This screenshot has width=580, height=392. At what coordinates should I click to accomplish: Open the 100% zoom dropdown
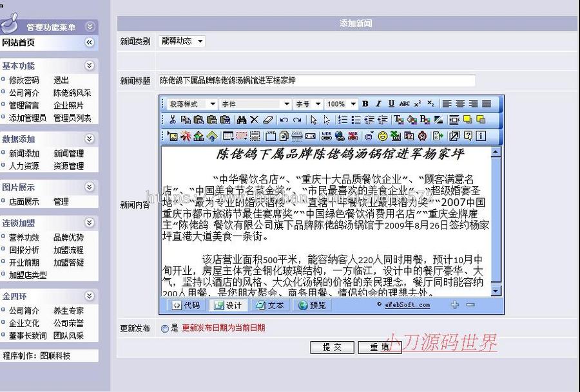[x=341, y=104]
